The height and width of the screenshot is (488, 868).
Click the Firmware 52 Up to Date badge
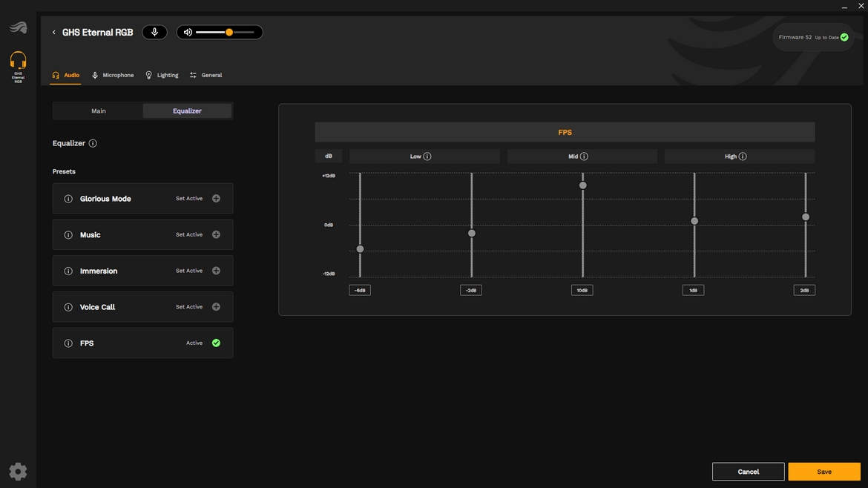pos(813,37)
